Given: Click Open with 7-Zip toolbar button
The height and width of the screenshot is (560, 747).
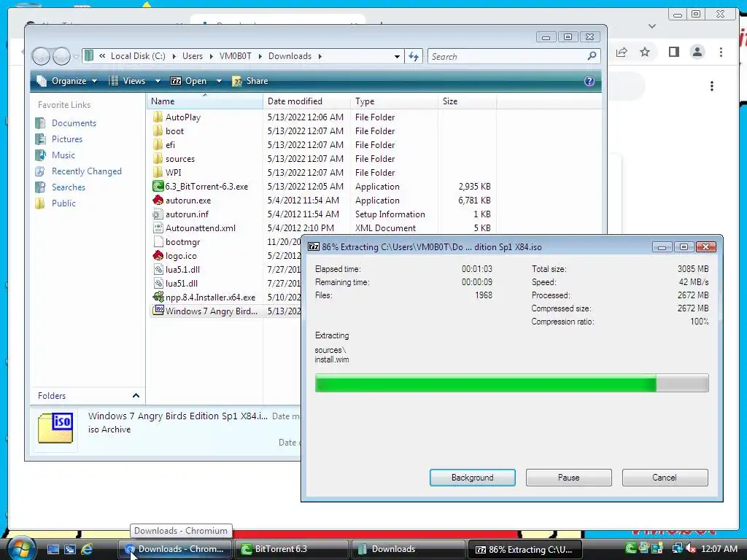Looking at the screenshot, I should tap(189, 81).
